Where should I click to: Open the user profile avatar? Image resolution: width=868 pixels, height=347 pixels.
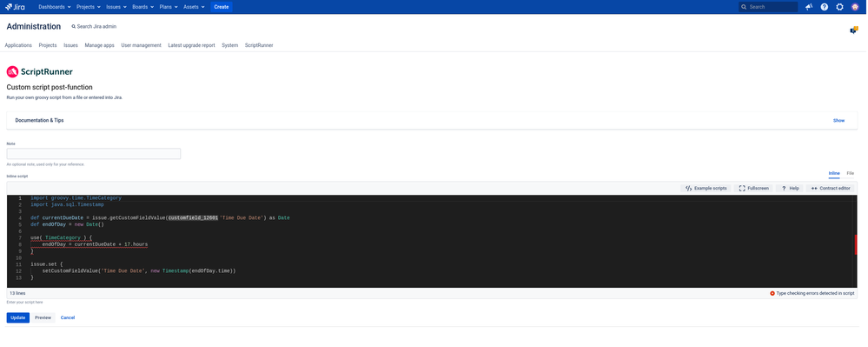pos(855,7)
